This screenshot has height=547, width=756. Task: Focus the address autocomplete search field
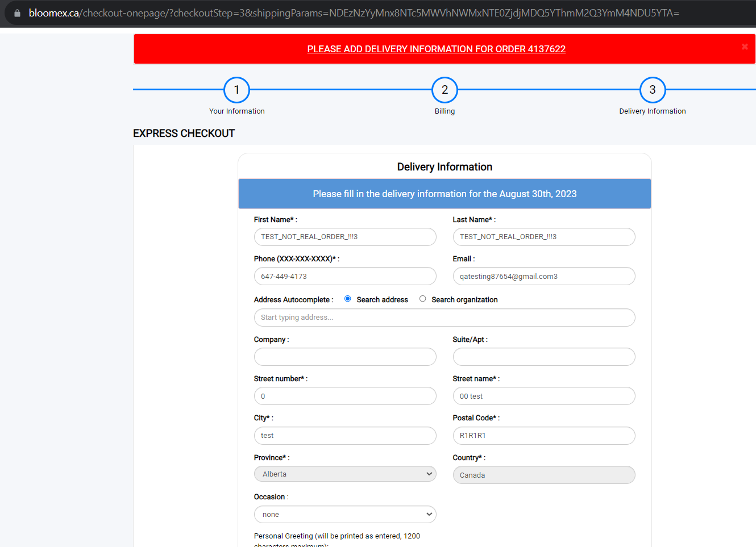coord(445,318)
